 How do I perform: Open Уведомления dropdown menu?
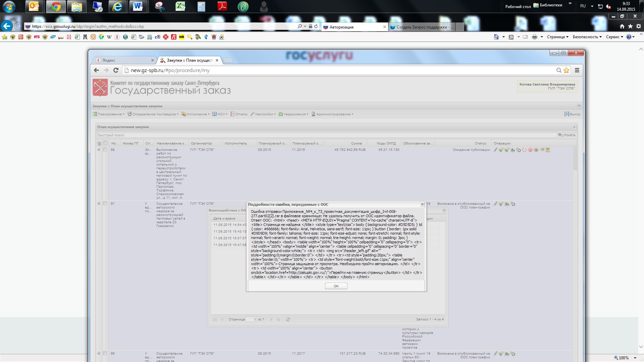point(293,114)
